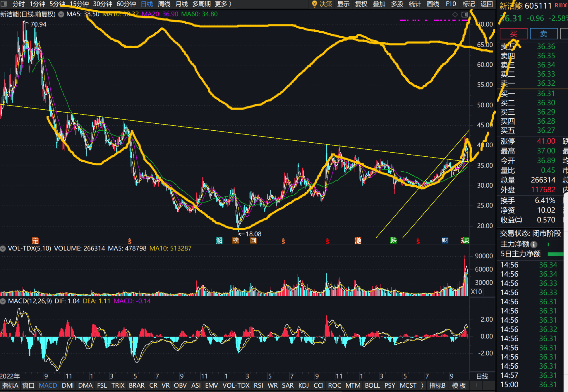Click the 跌 event marker on chart
Viewport: 568px width, 392px height.
tap(393, 241)
